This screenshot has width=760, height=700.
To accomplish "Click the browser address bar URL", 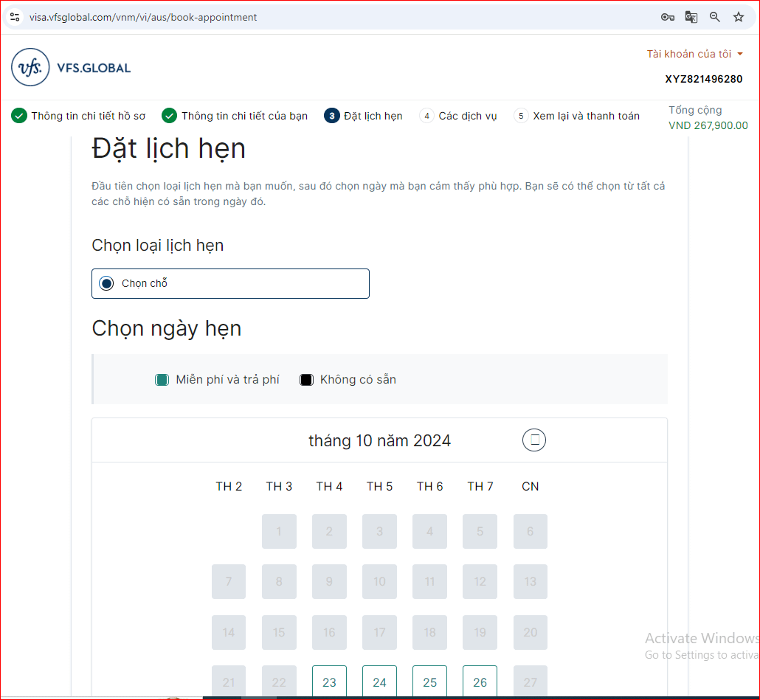I will pyautogui.click(x=143, y=17).
